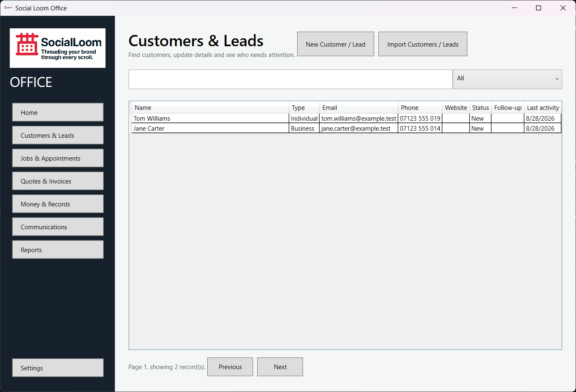Click the Individual type cell
Screen dimensions: 576x392
click(304, 119)
